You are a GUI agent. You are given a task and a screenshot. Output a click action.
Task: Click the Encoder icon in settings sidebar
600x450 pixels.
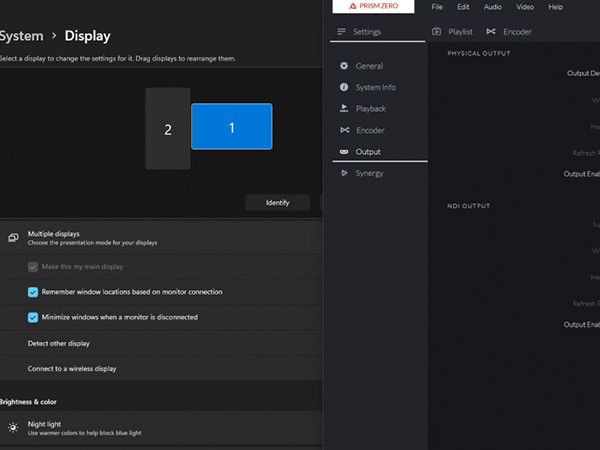coord(344,130)
